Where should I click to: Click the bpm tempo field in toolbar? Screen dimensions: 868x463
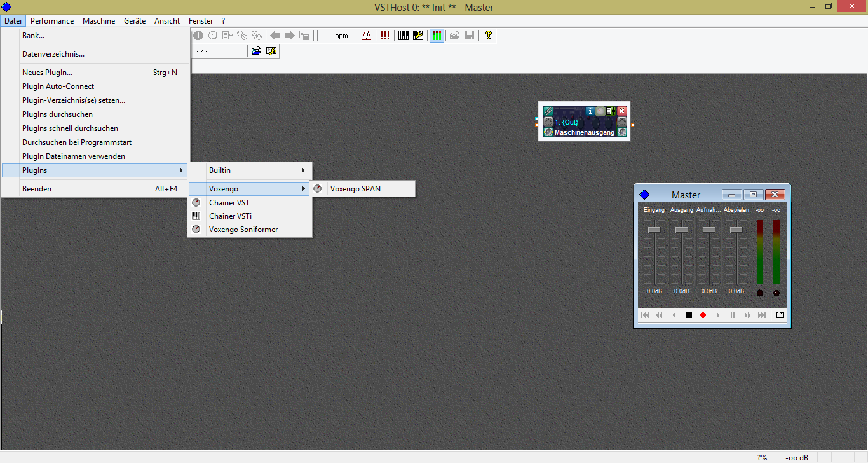[x=337, y=36]
